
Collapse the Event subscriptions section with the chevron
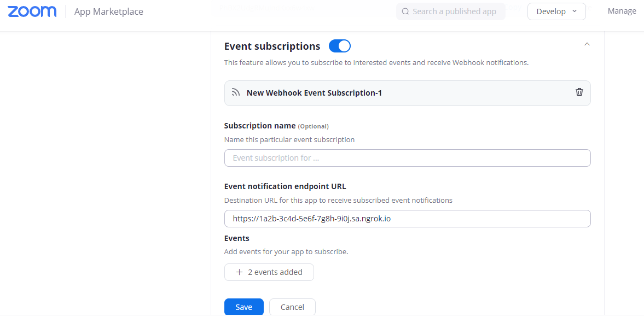pos(587,44)
